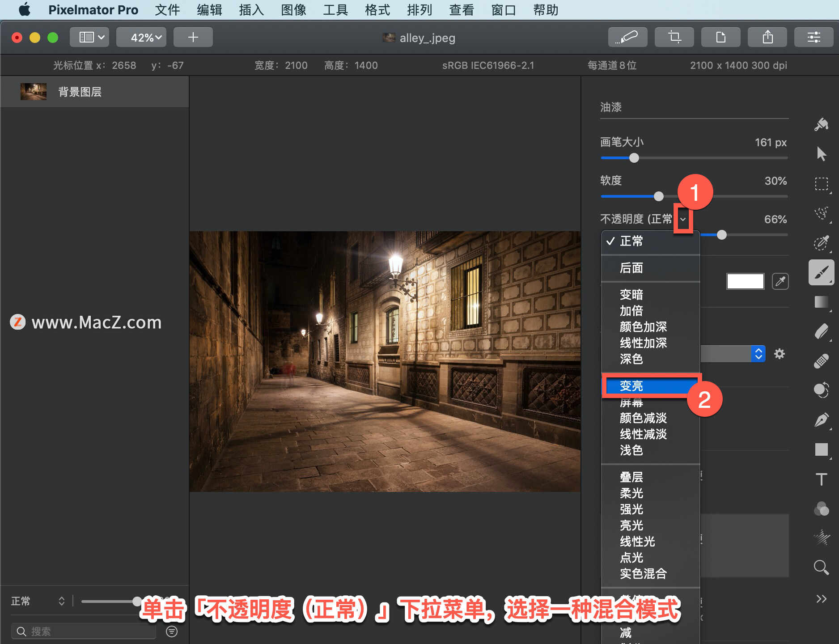839x644 pixels.
Task: Choose 亮光 blend mode
Action: [651, 525]
